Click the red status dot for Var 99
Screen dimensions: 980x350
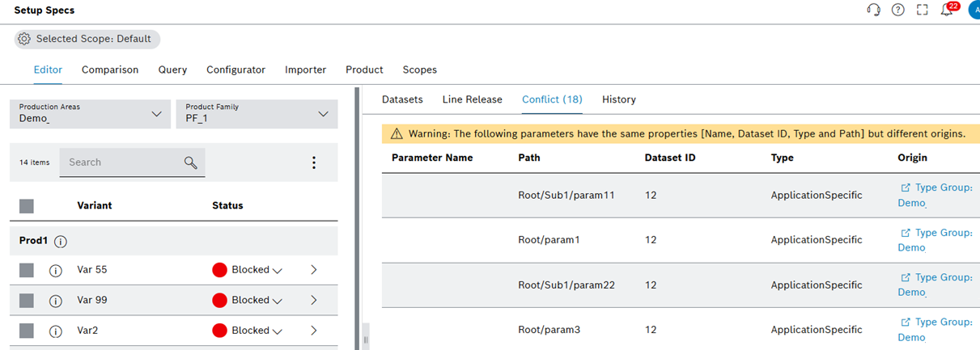click(x=219, y=301)
